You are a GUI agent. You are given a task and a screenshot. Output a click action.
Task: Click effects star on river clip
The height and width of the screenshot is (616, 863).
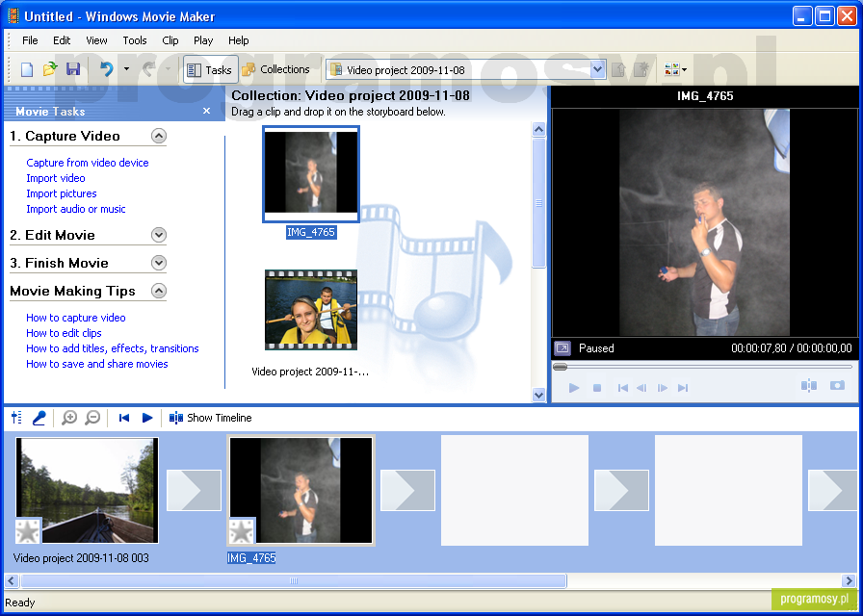(28, 530)
